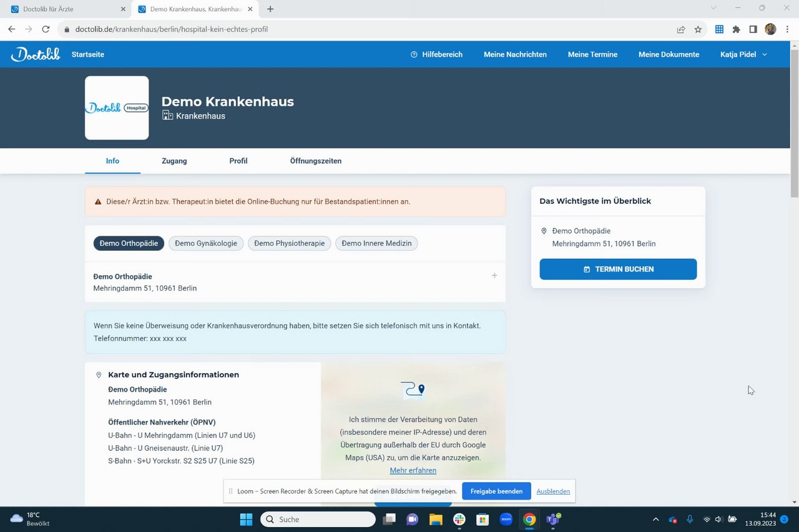This screenshot has height=532, width=799.
Task: Open Meine Dokumente
Action: [x=669, y=54]
